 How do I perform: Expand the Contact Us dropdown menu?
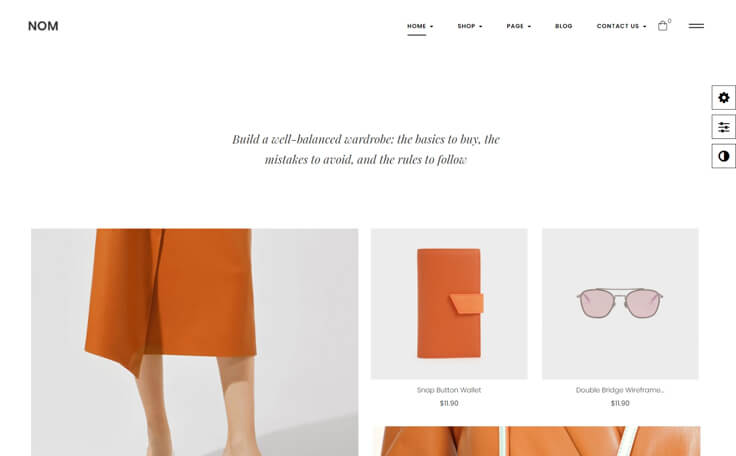[621, 26]
